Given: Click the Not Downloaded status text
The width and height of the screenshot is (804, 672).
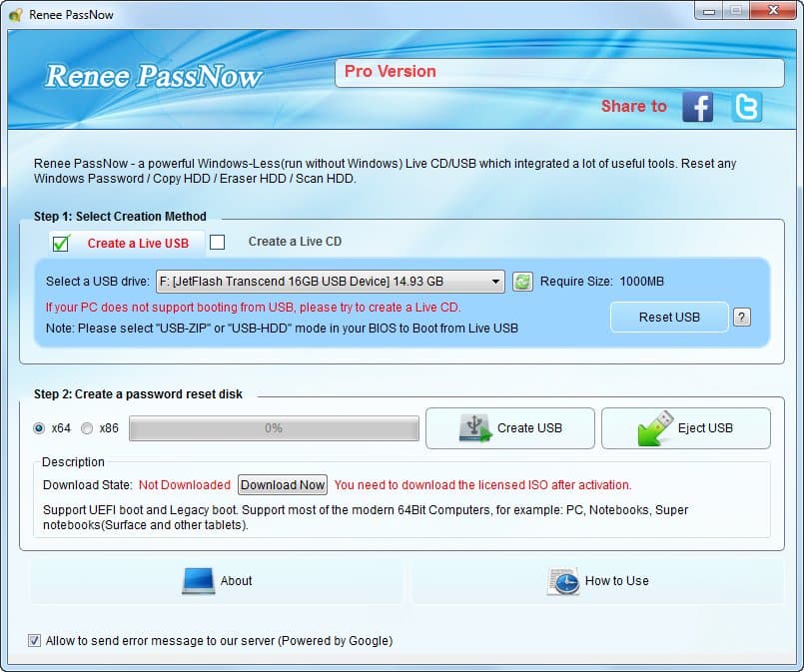Looking at the screenshot, I should click(185, 485).
